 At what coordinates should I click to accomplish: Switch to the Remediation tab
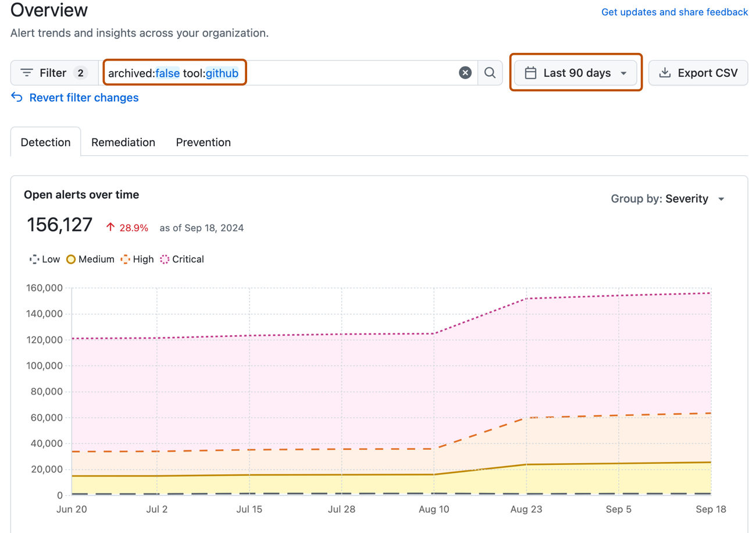click(x=123, y=143)
